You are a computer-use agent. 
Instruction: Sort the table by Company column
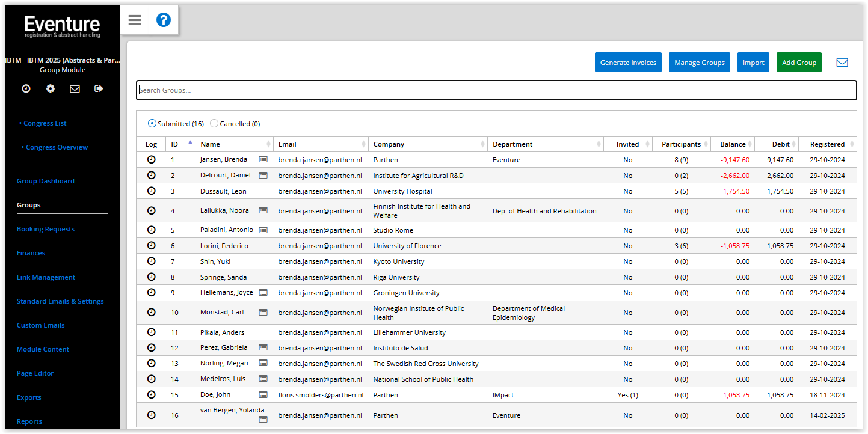(389, 144)
